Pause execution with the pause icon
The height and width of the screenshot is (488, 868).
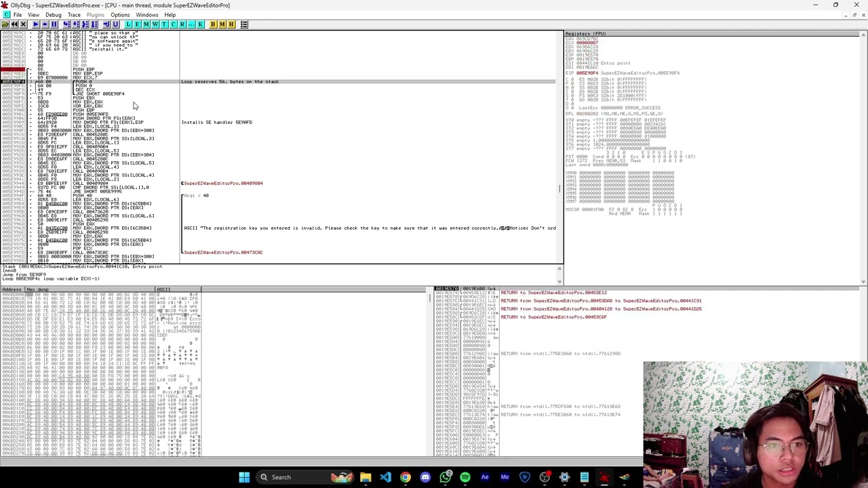click(x=54, y=24)
